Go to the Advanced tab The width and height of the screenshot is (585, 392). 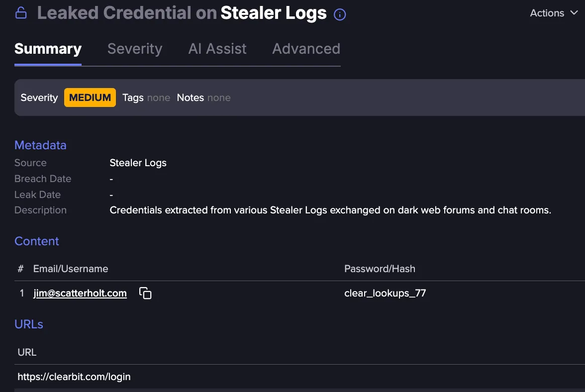306,49
